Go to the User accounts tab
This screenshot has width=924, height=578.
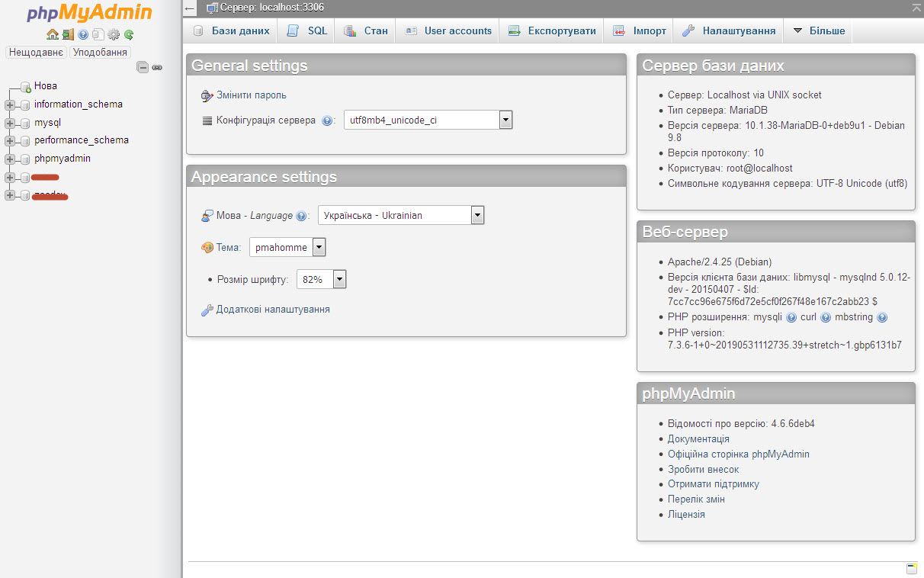point(448,31)
